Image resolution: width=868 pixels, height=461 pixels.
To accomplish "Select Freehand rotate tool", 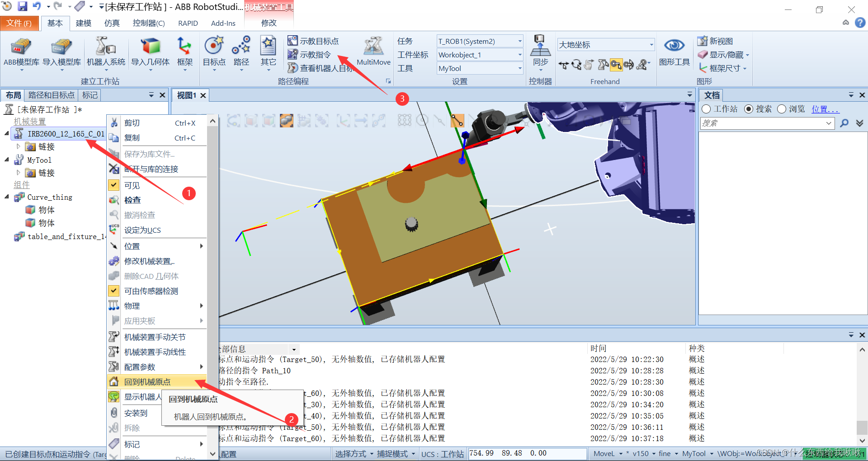I will pyautogui.click(x=576, y=66).
